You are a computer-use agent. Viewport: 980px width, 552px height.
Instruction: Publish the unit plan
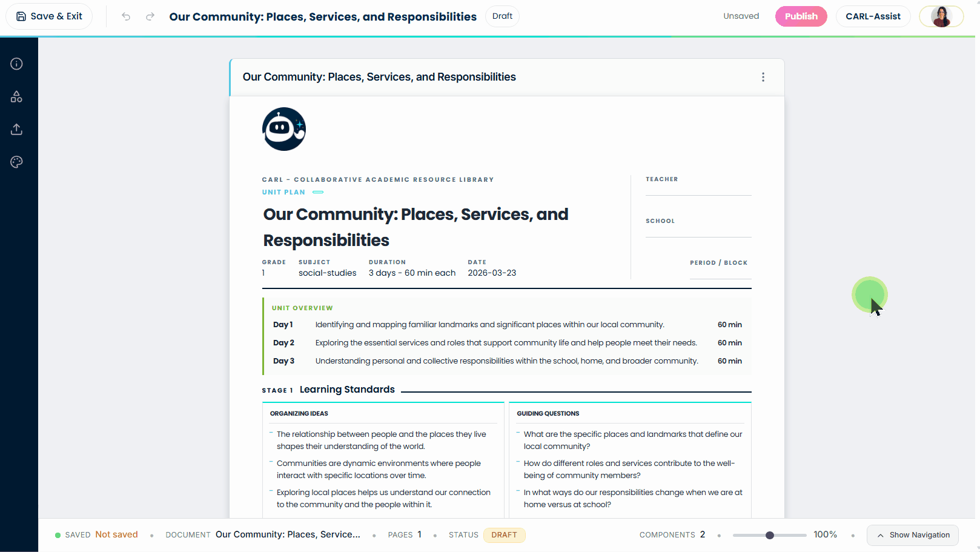801,16
